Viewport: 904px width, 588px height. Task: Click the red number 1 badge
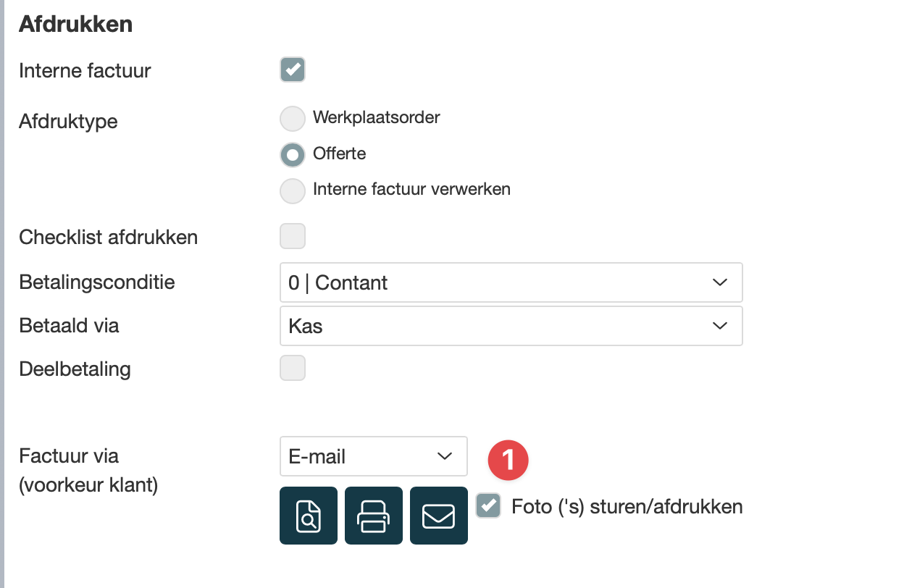(x=508, y=459)
